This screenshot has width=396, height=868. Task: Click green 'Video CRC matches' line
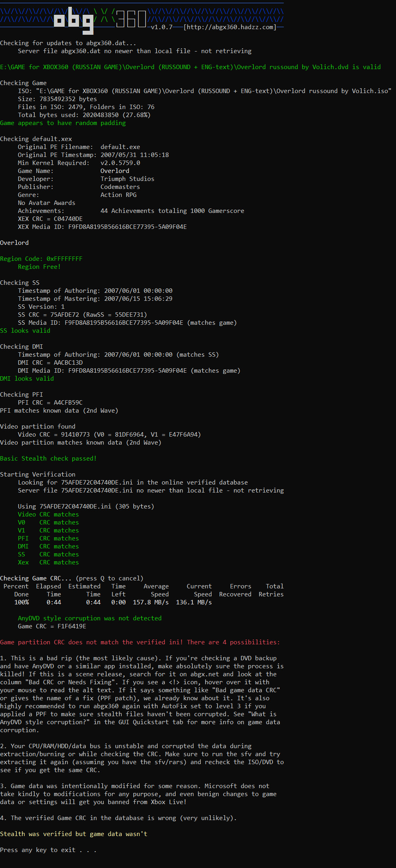pyautogui.click(x=48, y=514)
